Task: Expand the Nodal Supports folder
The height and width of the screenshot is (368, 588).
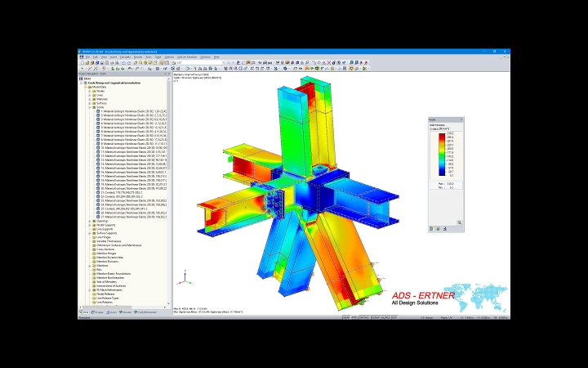Action: point(90,225)
